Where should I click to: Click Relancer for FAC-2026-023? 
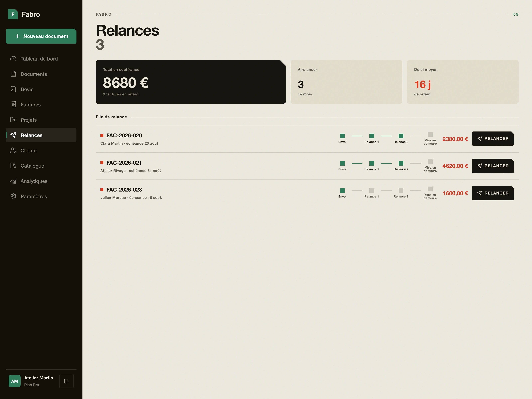[x=493, y=193]
